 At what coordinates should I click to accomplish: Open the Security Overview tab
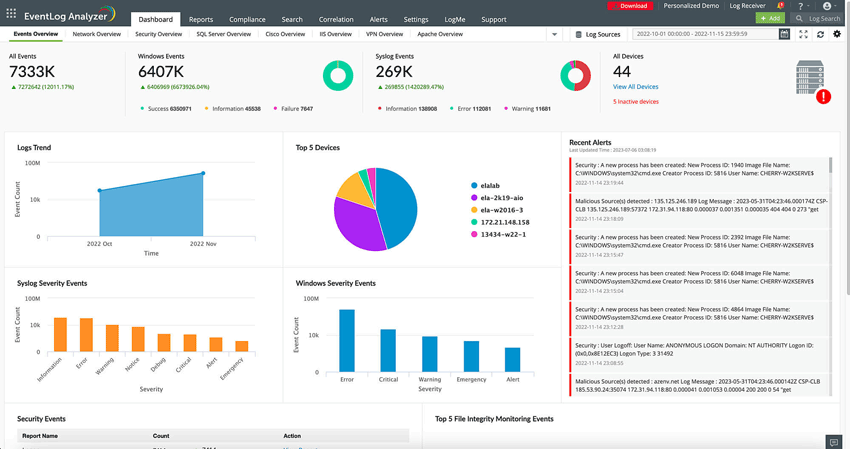(158, 34)
